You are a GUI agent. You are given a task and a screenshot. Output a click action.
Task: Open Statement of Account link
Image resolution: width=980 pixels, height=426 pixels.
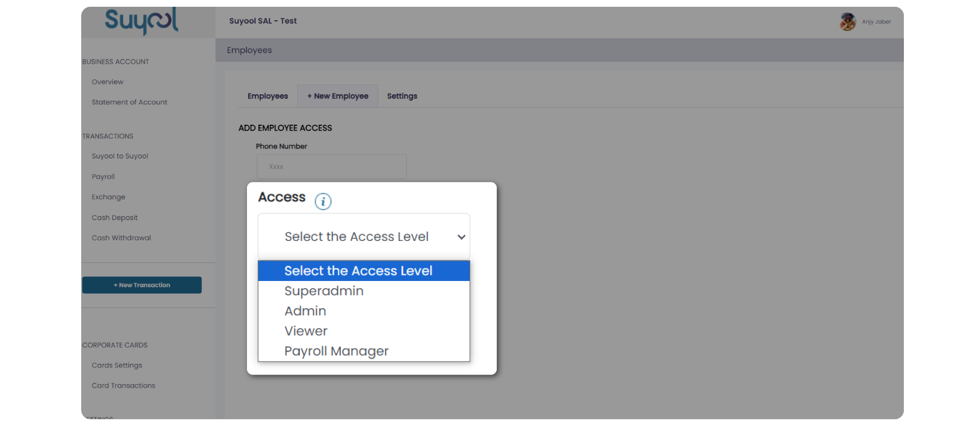(130, 102)
